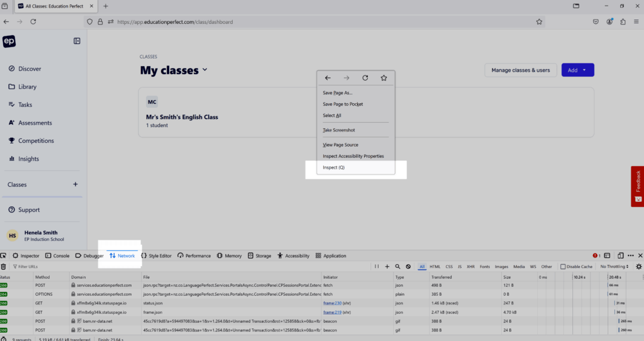Open Library in the sidebar

pos(23,87)
